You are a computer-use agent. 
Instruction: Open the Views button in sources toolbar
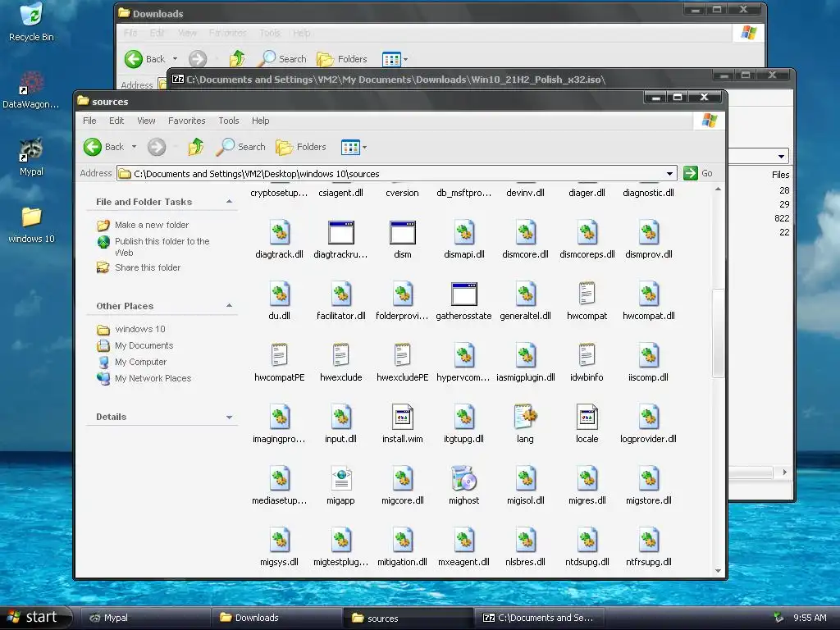tap(350, 147)
